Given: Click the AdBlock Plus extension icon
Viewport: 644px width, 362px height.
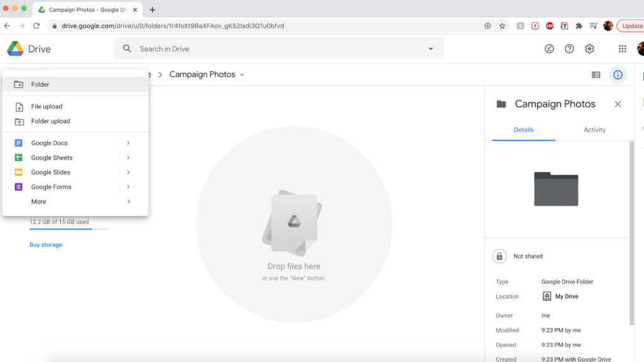Looking at the screenshot, I should click(x=550, y=26).
